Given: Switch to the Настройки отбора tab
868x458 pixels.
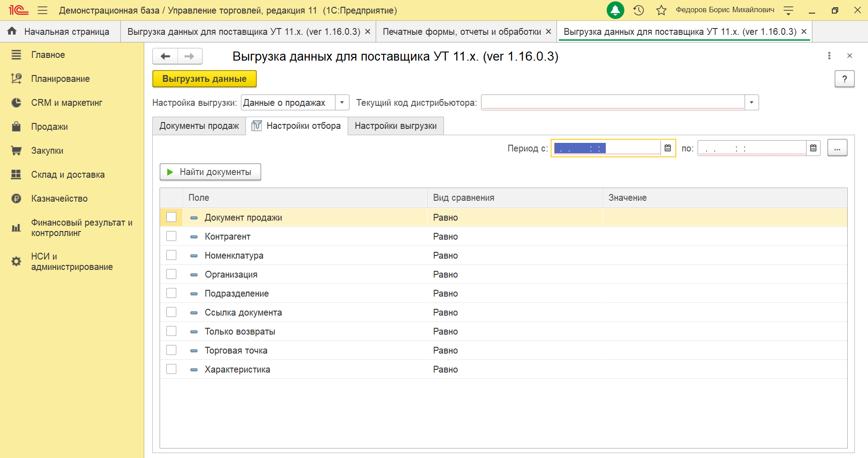Looking at the screenshot, I should click(x=297, y=126).
